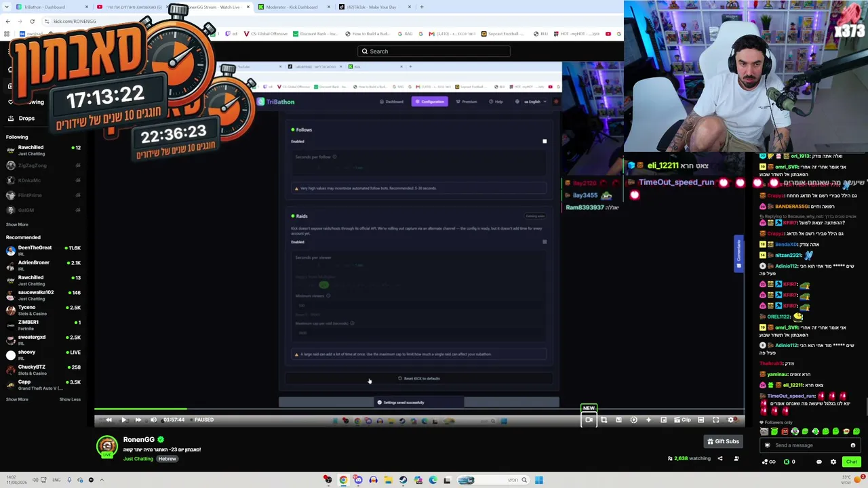The image size is (868, 488).
Task: Collapse Recommended list with Show Less
Action: point(70,400)
